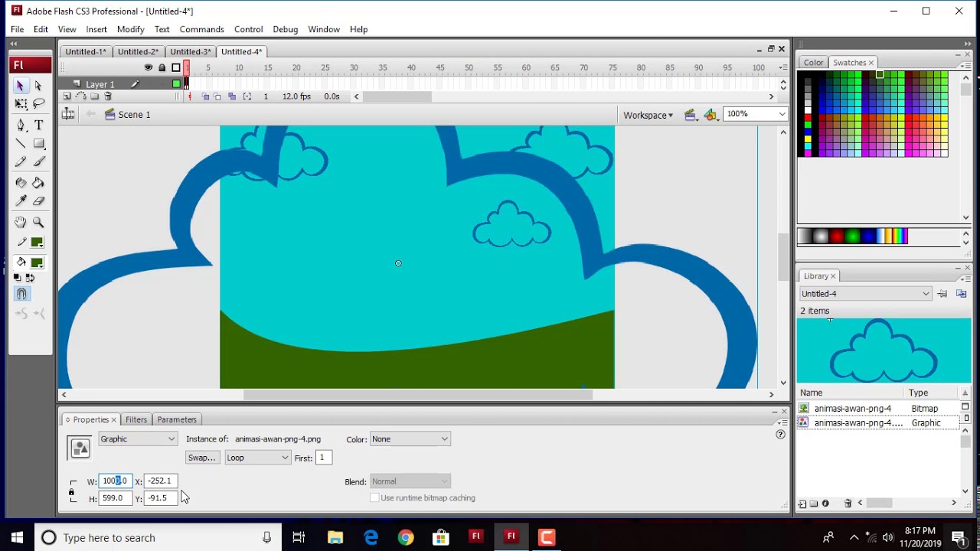The image size is (980, 551).
Task: Choose the Lasso tool
Action: coord(38,103)
